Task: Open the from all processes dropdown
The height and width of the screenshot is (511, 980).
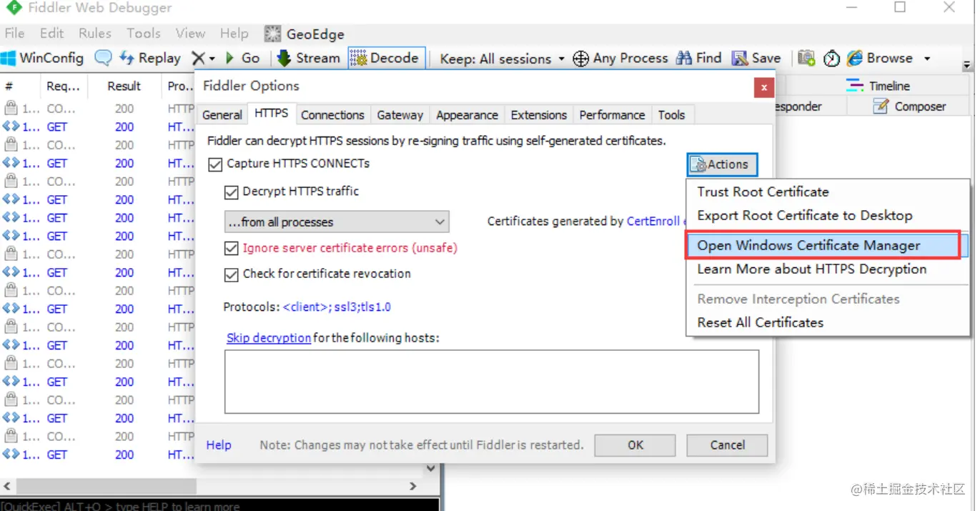Action: pyautogui.click(x=337, y=222)
